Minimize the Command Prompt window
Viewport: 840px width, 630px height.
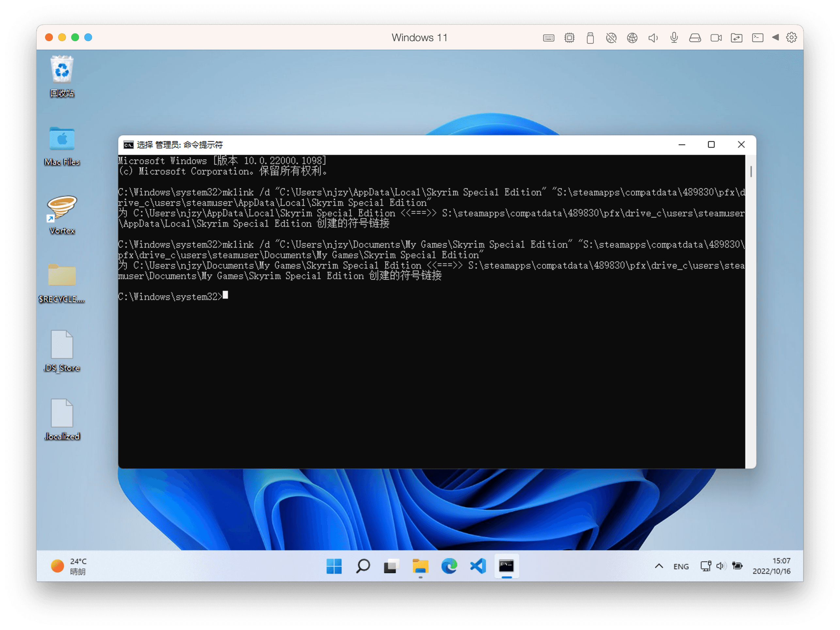[x=682, y=145]
